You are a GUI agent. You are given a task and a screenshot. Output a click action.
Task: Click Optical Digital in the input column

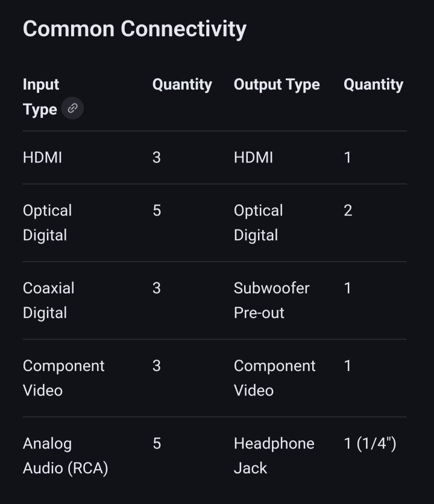[x=47, y=222]
